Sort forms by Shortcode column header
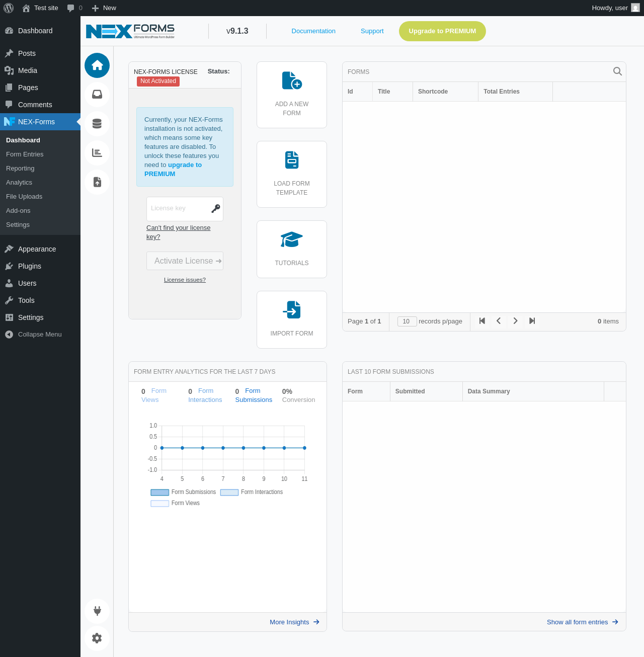 445,92
